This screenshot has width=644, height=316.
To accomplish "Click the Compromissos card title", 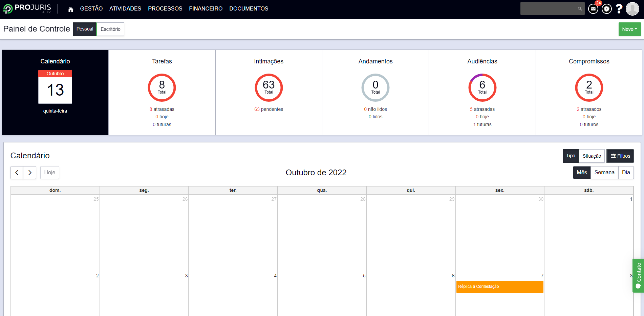I will (589, 61).
